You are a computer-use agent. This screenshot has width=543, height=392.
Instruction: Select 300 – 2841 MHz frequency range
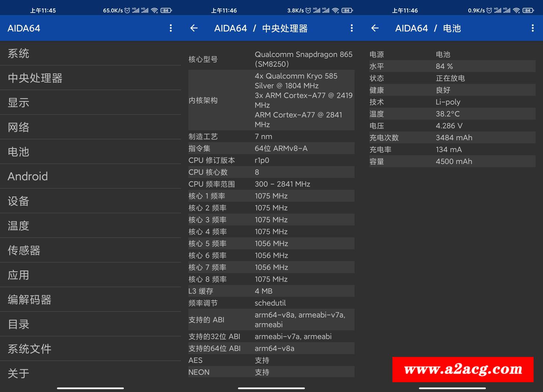[282, 184]
